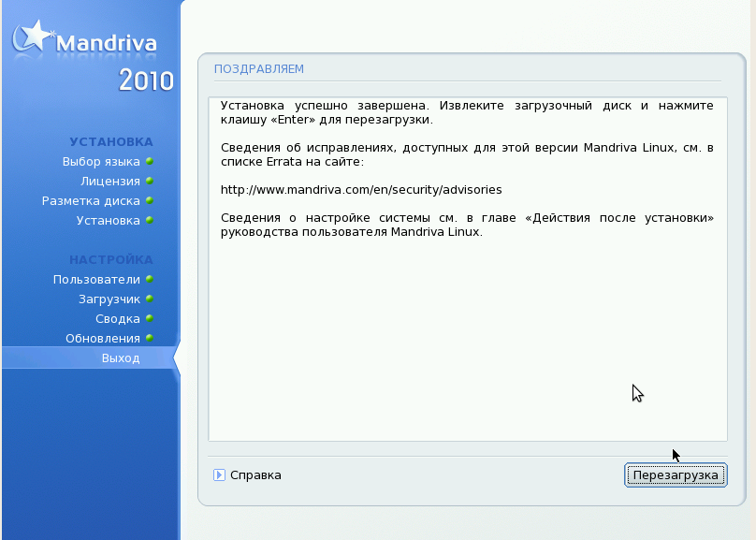Image resolution: width=756 pixels, height=540 pixels.
Task: Select the Сводка step
Action: tap(118, 319)
